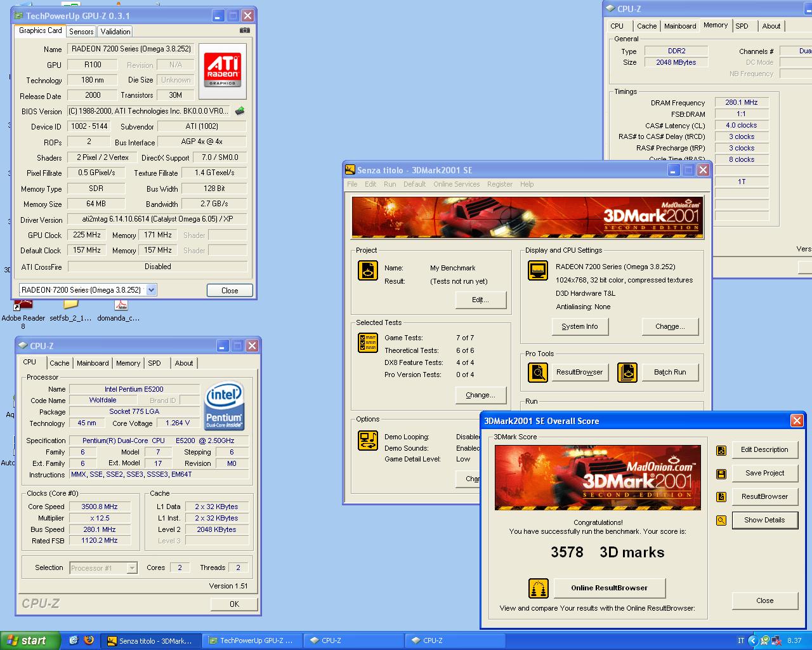
Task: Click the IT language indicator in tray
Action: point(741,641)
